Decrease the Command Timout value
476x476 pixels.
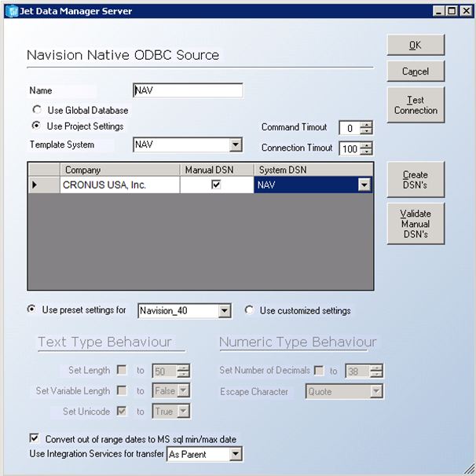tap(366, 131)
